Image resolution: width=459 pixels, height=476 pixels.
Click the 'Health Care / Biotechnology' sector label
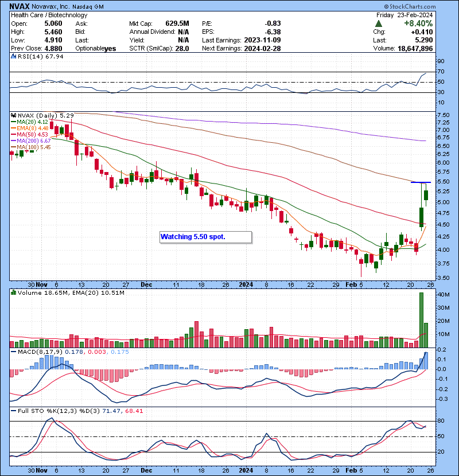[x=49, y=15]
